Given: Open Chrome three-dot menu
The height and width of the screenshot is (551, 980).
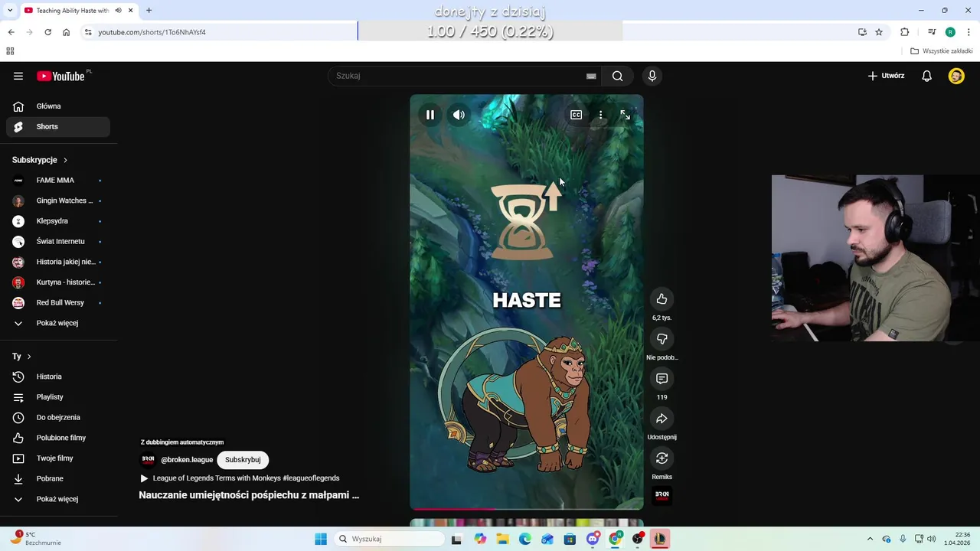Looking at the screenshot, I should click(969, 32).
